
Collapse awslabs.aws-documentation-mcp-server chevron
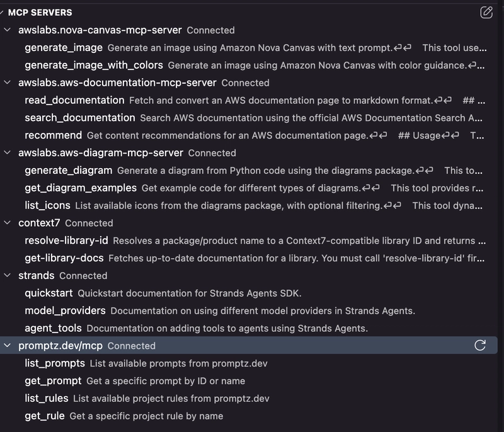click(7, 82)
